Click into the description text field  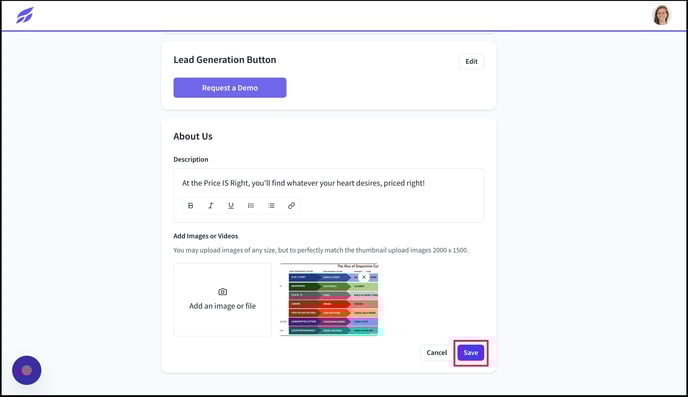point(329,183)
